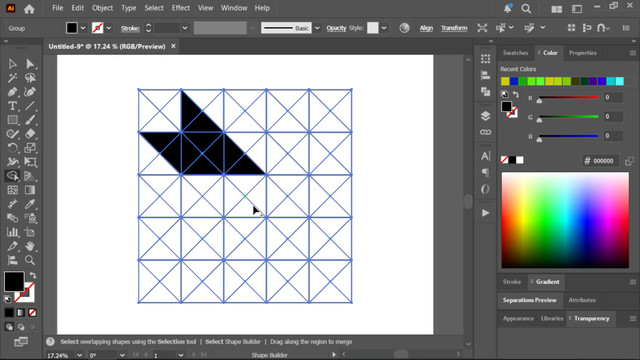This screenshot has width=640, height=360.
Task: Expand the Basic brush definition dropdown
Action: coord(317,28)
